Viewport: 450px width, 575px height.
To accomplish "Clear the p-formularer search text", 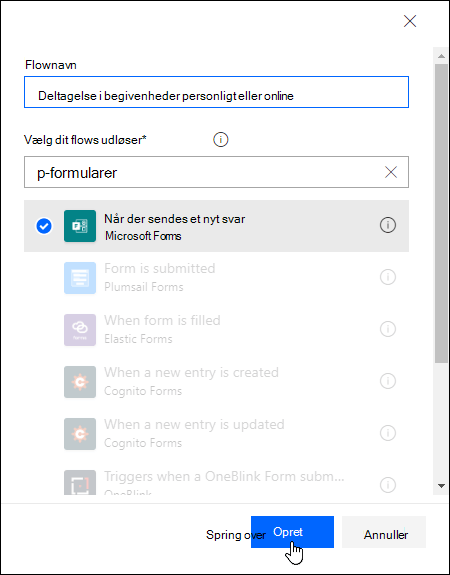I will (x=391, y=172).
